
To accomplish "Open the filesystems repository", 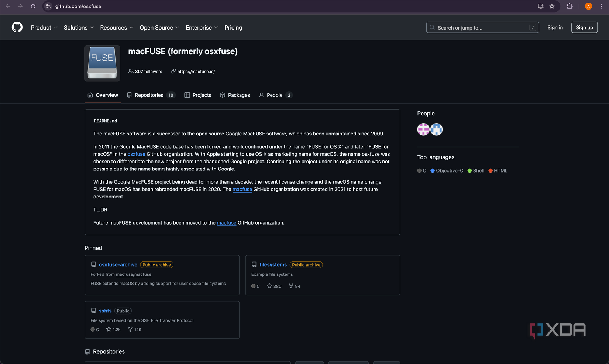I will pos(273,265).
